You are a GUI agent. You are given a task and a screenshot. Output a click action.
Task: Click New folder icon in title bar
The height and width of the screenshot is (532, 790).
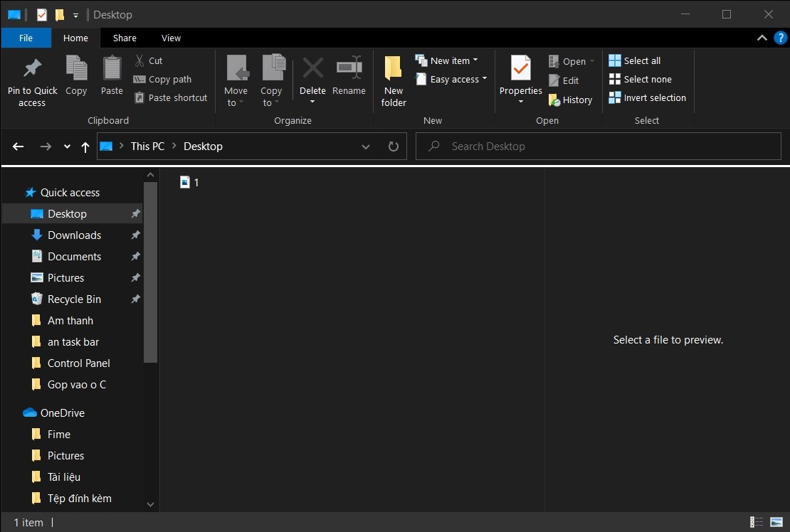[60, 15]
